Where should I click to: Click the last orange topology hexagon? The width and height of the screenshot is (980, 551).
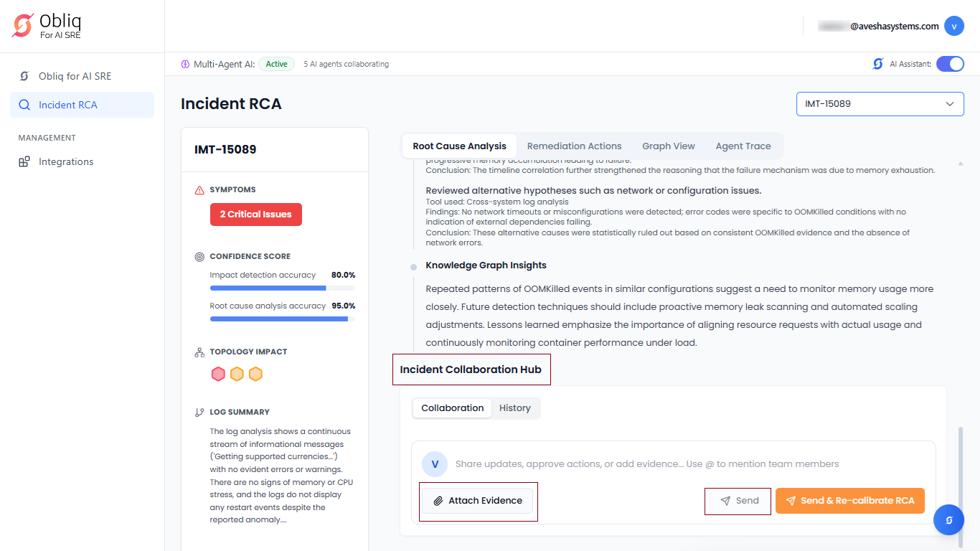tap(255, 374)
